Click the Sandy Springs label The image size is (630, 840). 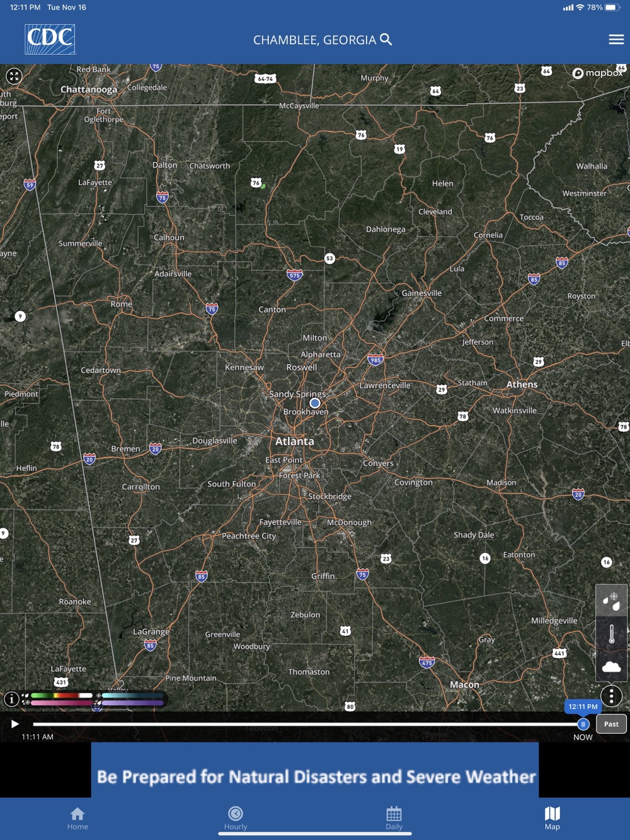pyautogui.click(x=297, y=394)
